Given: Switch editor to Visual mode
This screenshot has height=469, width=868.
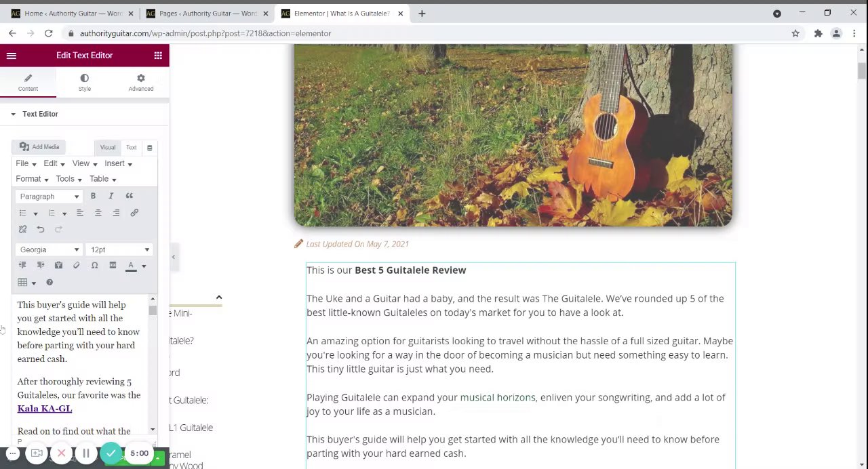Looking at the screenshot, I should click(x=108, y=147).
